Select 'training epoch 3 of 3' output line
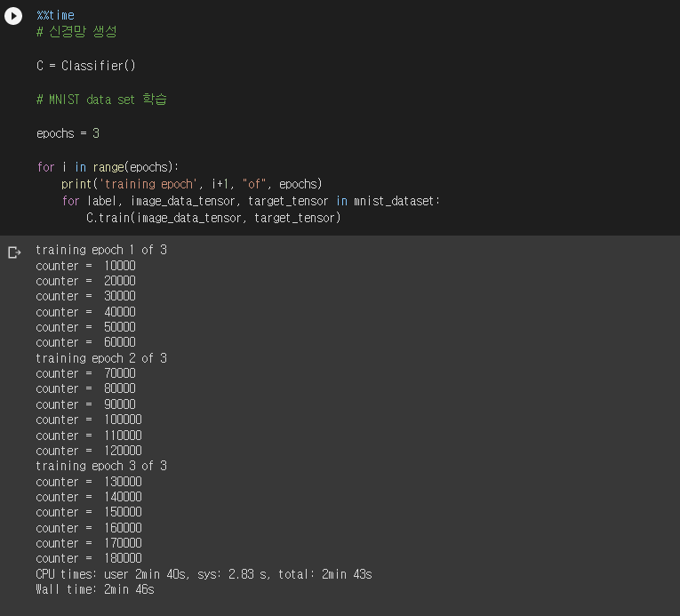The width and height of the screenshot is (680, 616). coord(101,466)
